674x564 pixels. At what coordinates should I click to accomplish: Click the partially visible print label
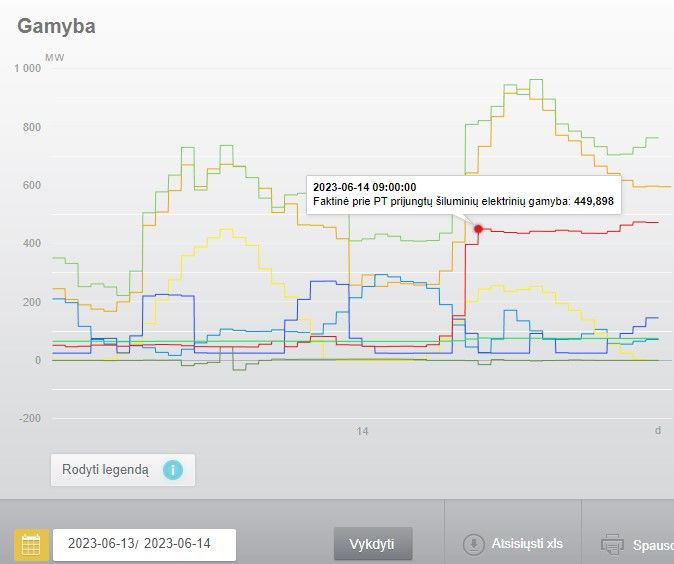coord(652,545)
